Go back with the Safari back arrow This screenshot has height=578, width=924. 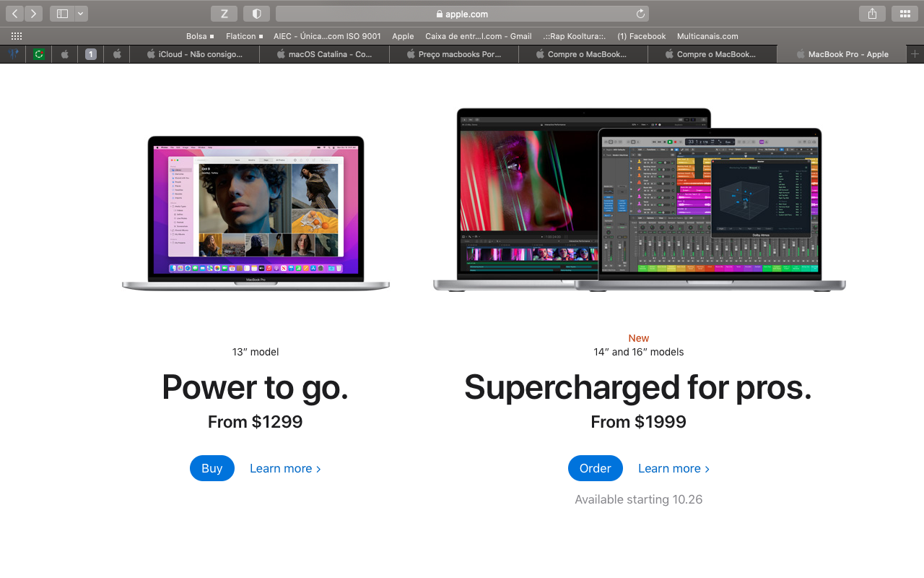[14, 14]
